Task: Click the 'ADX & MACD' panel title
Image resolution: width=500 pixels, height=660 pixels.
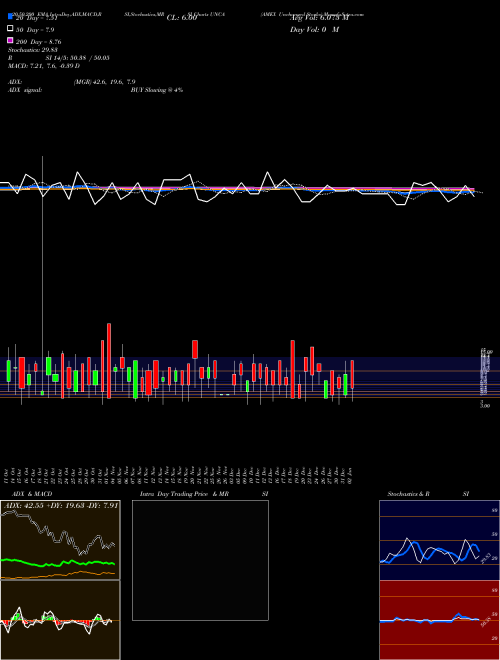Action: point(32,494)
